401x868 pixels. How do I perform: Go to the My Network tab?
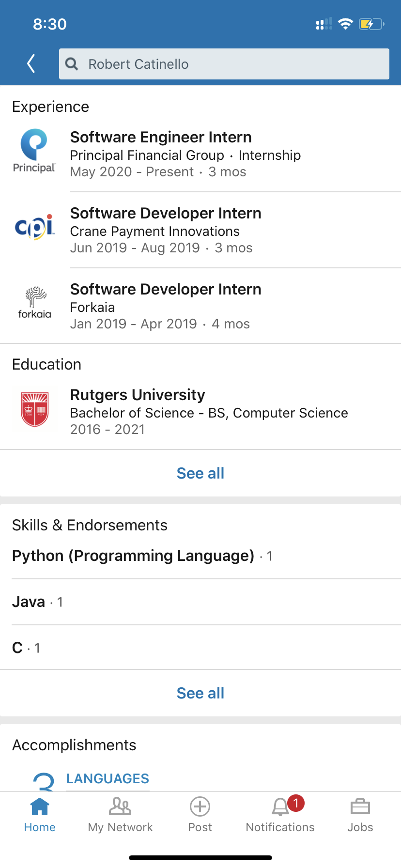tap(120, 814)
